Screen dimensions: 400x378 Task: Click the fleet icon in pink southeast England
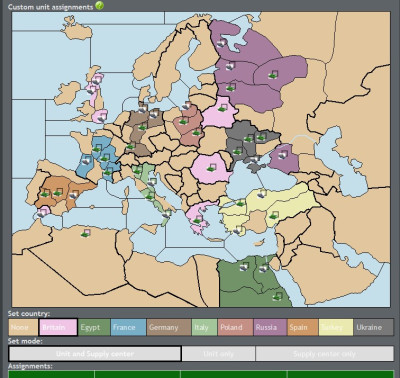point(101,118)
